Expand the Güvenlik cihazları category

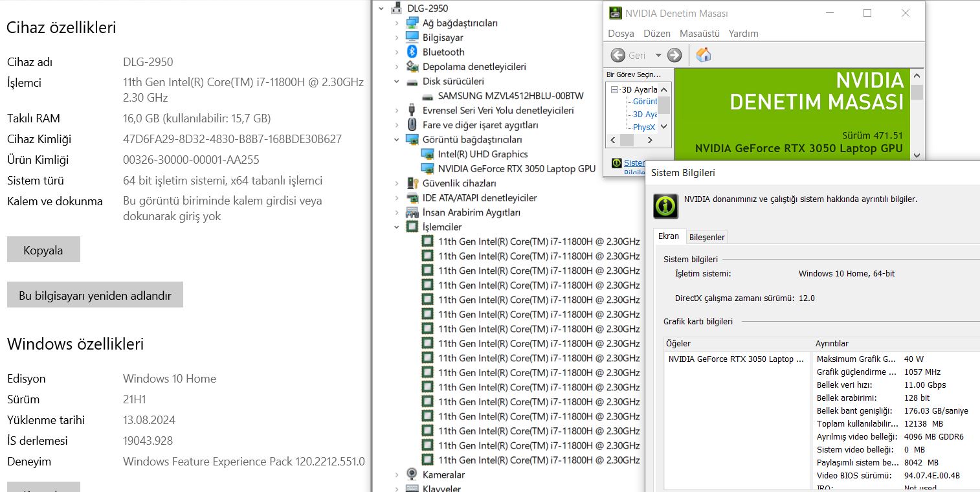tap(397, 183)
